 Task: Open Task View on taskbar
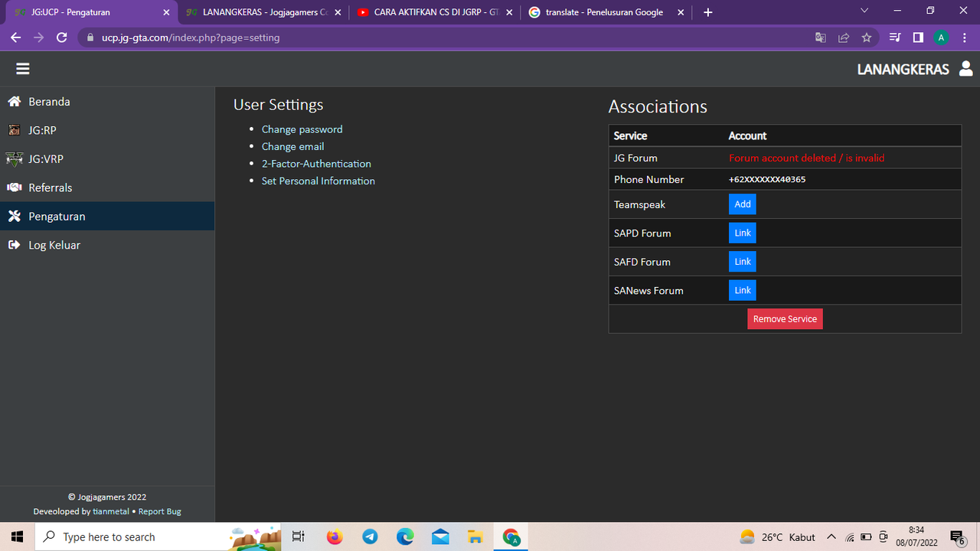(x=299, y=536)
